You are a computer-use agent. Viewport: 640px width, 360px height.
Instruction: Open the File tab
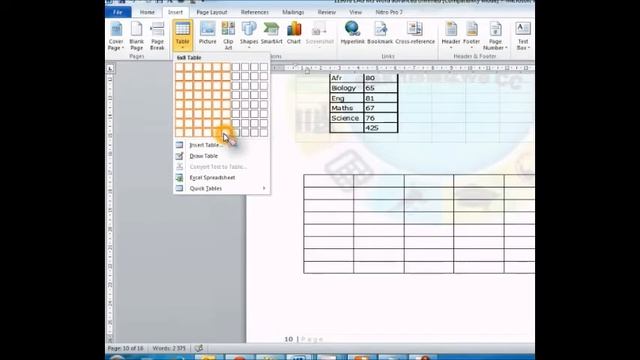[118, 12]
